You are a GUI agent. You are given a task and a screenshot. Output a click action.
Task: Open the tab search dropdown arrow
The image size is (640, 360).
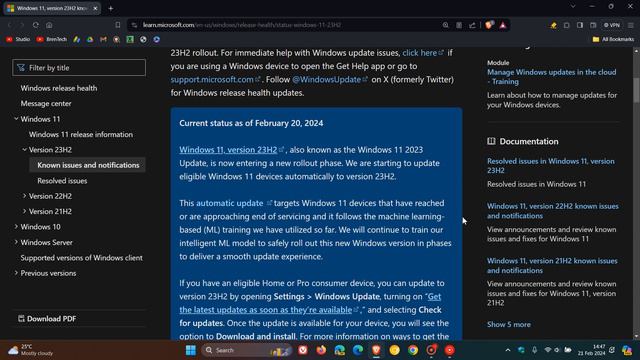coord(573,7)
